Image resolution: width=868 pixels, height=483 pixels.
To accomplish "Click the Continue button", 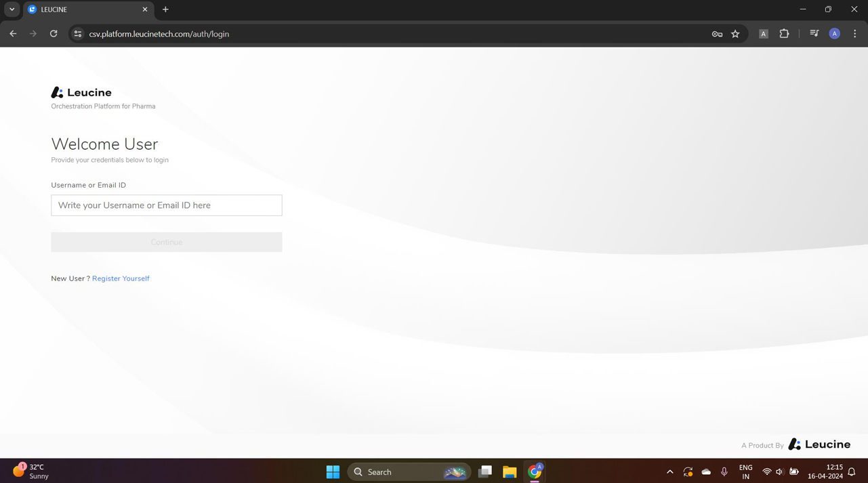I will pos(166,242).
